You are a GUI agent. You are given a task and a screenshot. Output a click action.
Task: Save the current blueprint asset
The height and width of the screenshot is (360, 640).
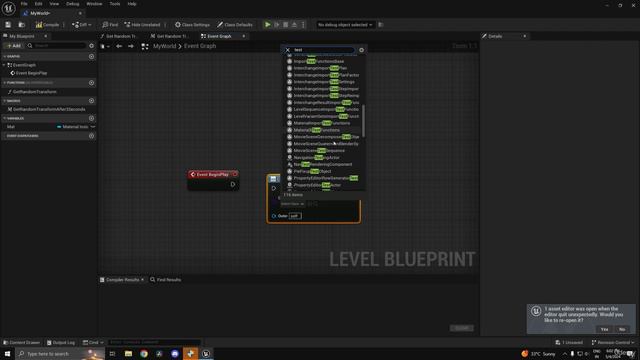8,25
